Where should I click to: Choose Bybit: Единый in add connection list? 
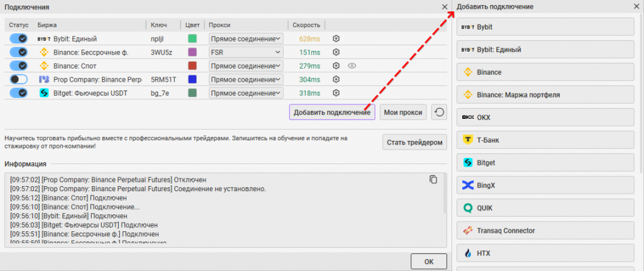[x=546, y=50]
